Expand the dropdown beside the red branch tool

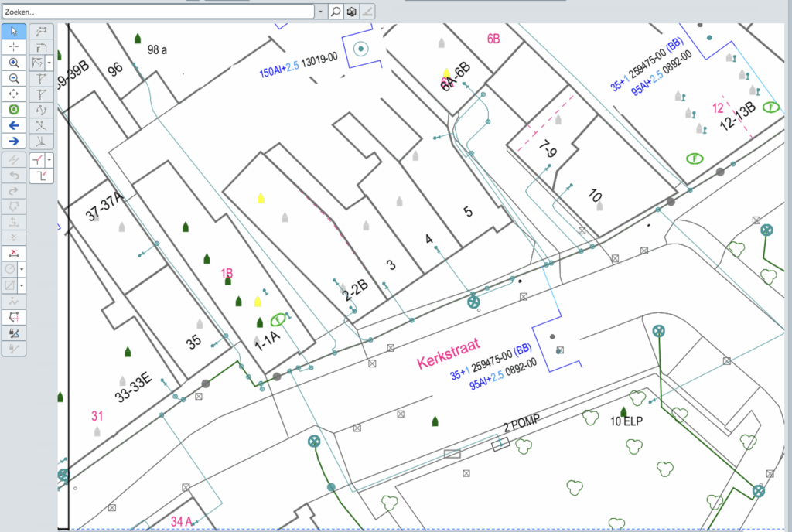(49, 160)
